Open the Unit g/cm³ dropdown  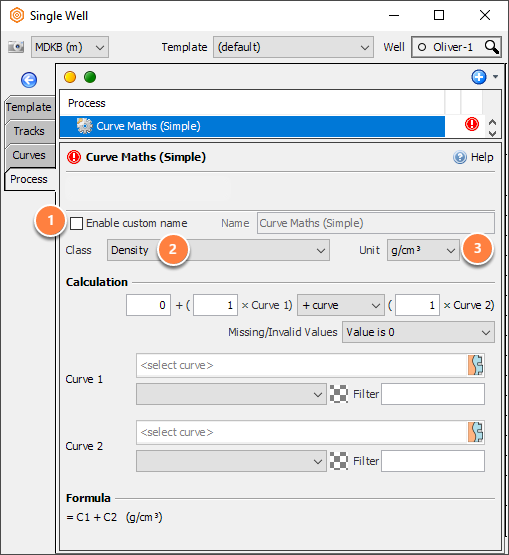423,250
